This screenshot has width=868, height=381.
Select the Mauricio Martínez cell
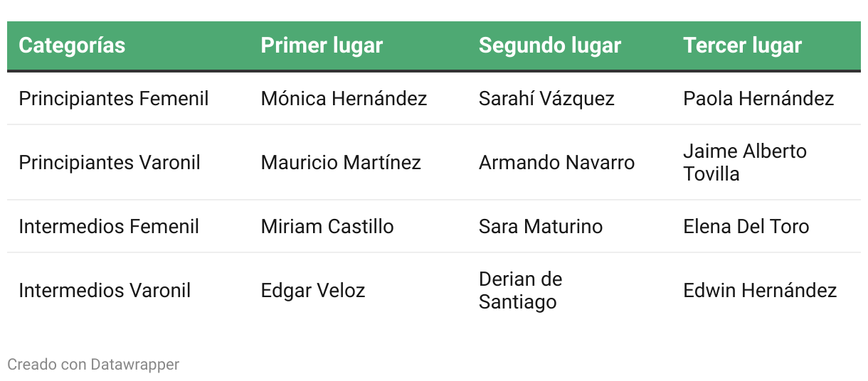(x=341, y=162)
